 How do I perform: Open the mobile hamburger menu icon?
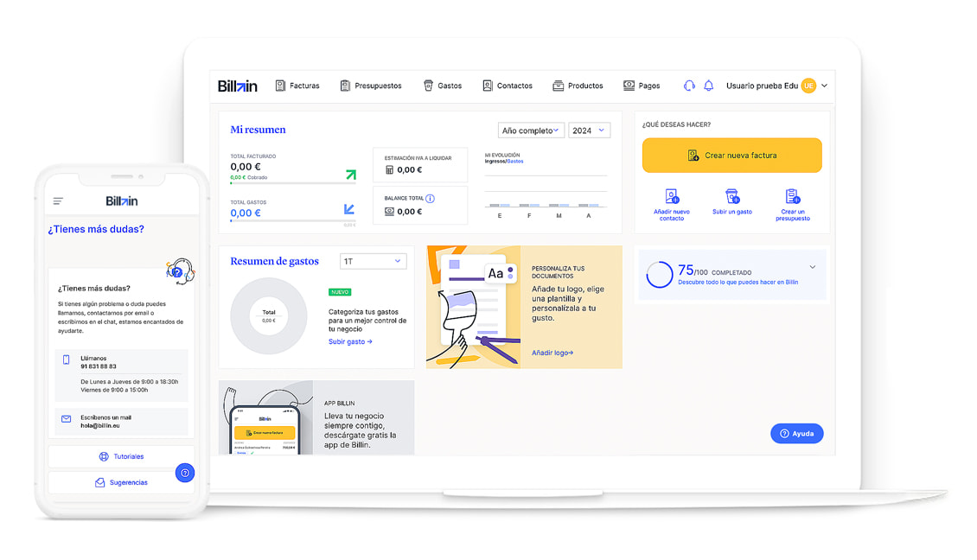tap(58, 201)
